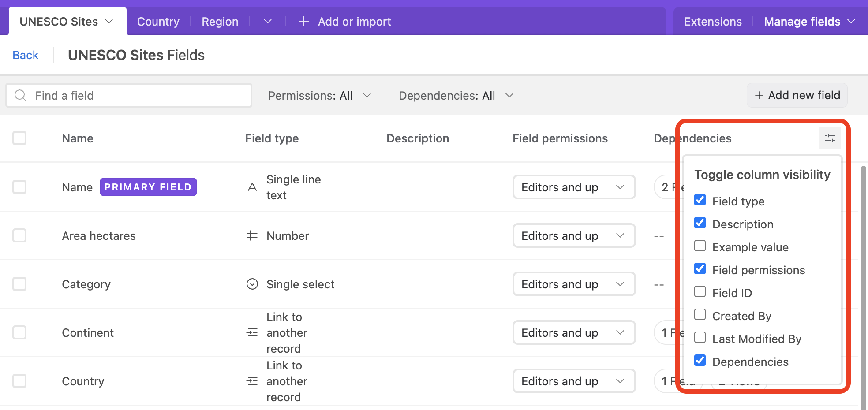This screenshot has width=868, height=410.
Task: Click the Description column header
Action: [x=418, y=138]
